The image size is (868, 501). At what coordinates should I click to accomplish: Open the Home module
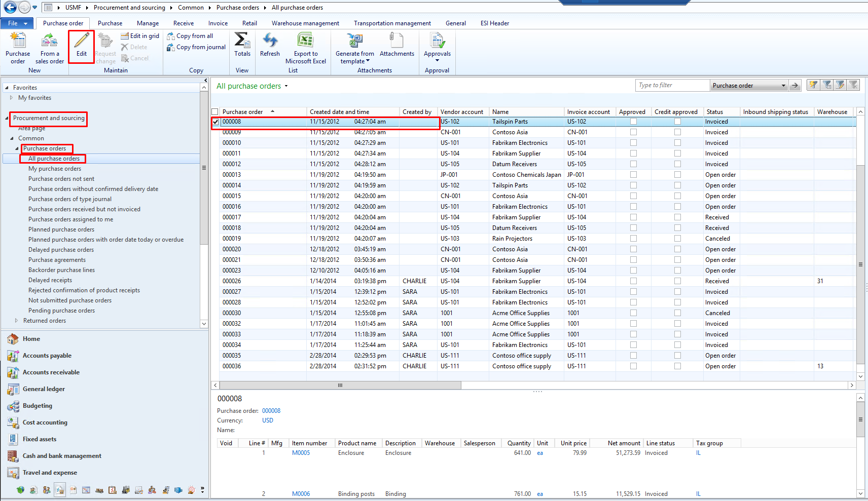pyautogui.click(x=31, y=339)
